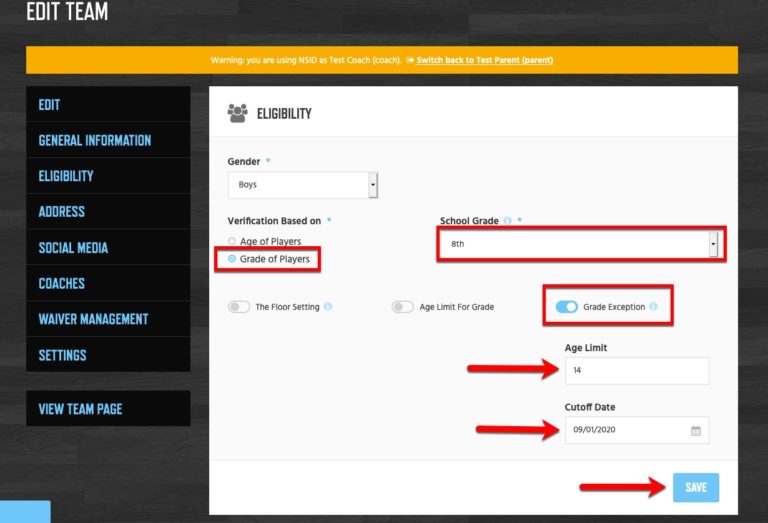Open the Cutoff Date calendar icon

tap(696, 431)
